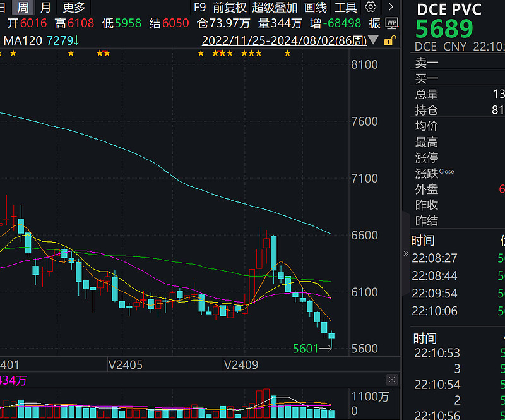Click the 1100万 volume axis label
Viewport: 505px width, 420px height.
pyautogui.click(x=370, y=397)
